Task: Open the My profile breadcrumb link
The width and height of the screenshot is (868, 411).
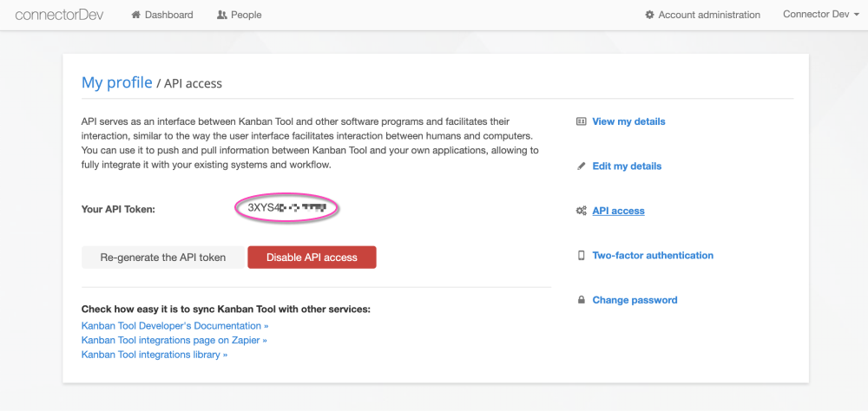Action: coord(116,82)
